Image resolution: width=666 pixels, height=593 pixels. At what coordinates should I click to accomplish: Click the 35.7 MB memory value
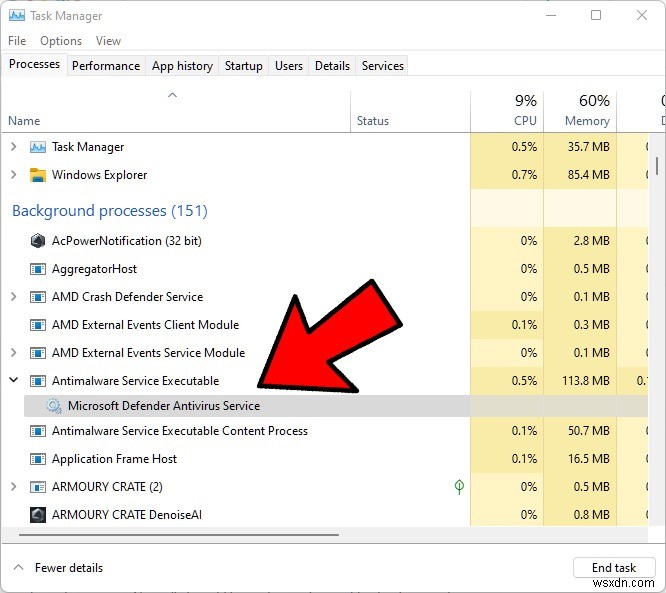pos(589,147)
